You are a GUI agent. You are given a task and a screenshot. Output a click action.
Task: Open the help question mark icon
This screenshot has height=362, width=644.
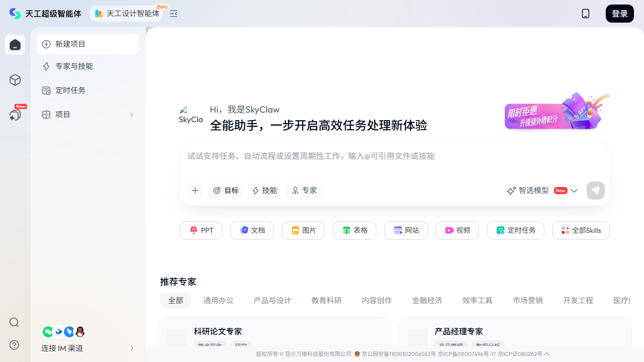[x=14, y=345]
